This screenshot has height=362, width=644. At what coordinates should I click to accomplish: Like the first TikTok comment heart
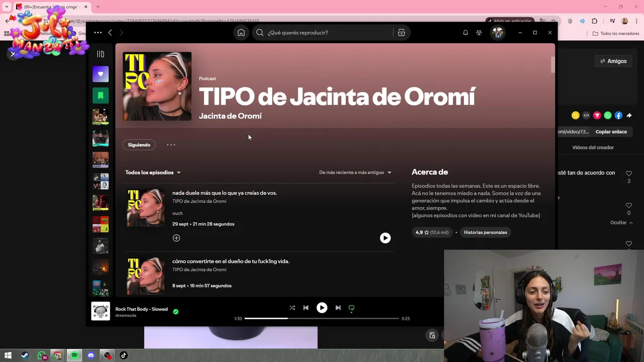point(628,173)
